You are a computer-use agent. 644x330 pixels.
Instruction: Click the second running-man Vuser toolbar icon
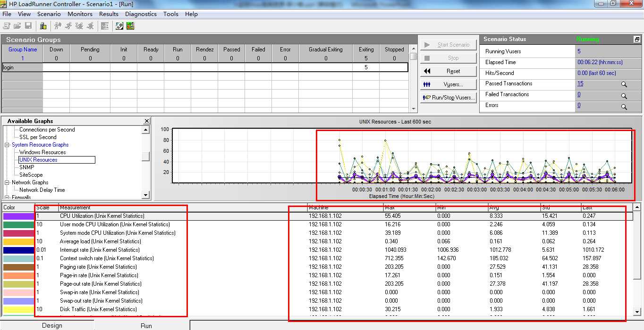pyautogui.click(x=68, y=25)
